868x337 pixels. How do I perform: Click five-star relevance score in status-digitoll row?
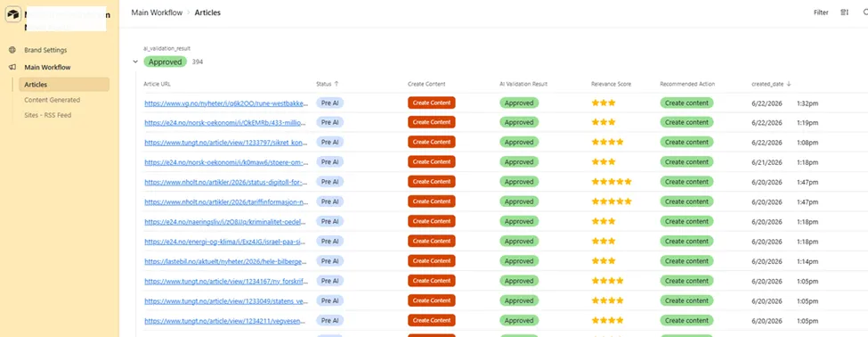click(x=611, y=182)
